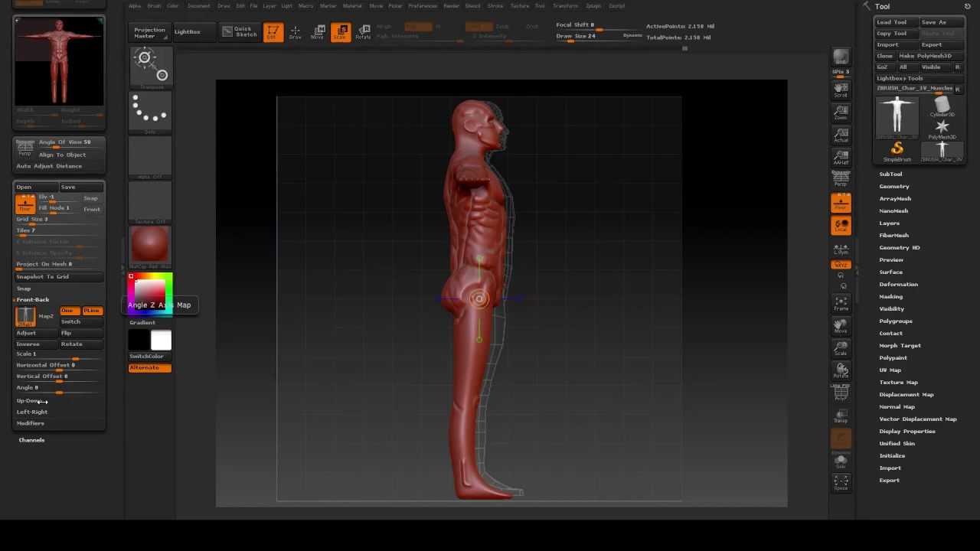Click the white secondary color swatch
This screenshot has width=980, height=551.
click(x=162, y=341)
